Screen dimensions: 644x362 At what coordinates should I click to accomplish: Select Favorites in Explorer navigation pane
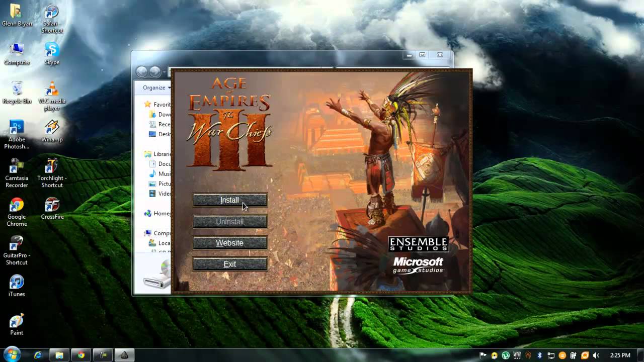tap(157, 105)
